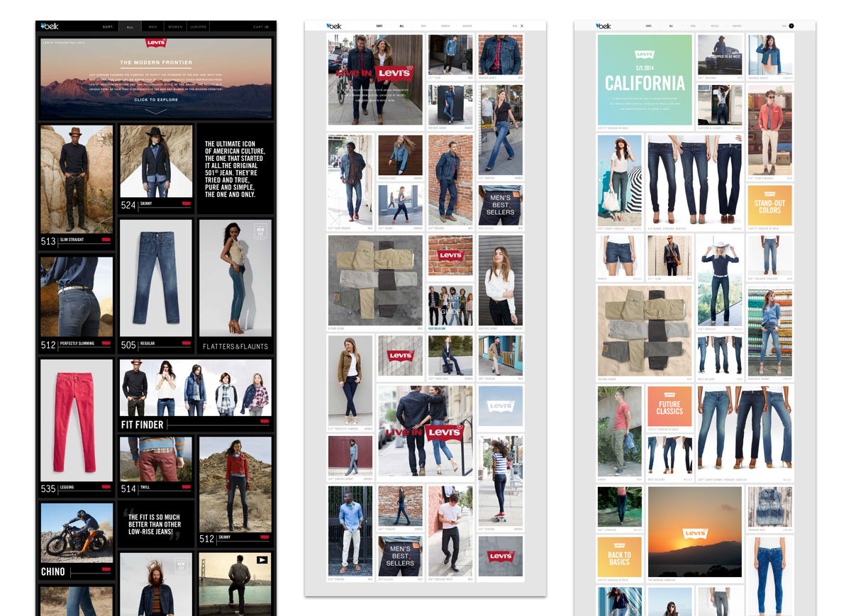Open the 505 Regular jeans tile

156,286
